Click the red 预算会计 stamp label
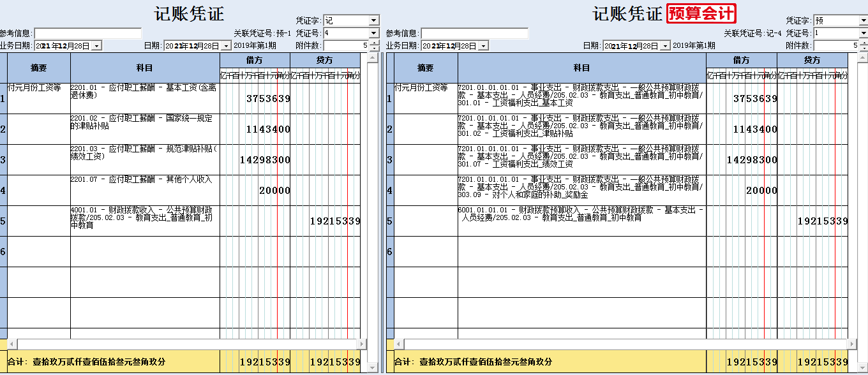 click(701, 13)
